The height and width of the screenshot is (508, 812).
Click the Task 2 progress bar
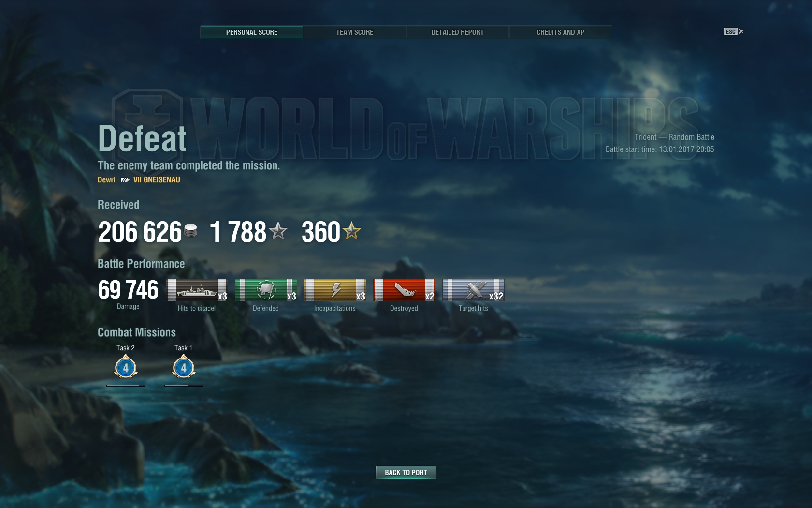(x=126, y=386)
